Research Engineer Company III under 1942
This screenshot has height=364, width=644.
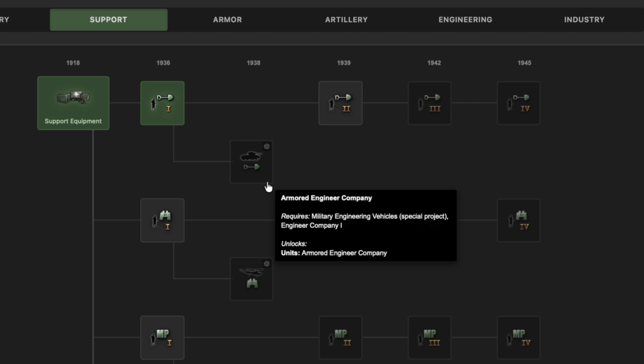[x=429, y=103]
